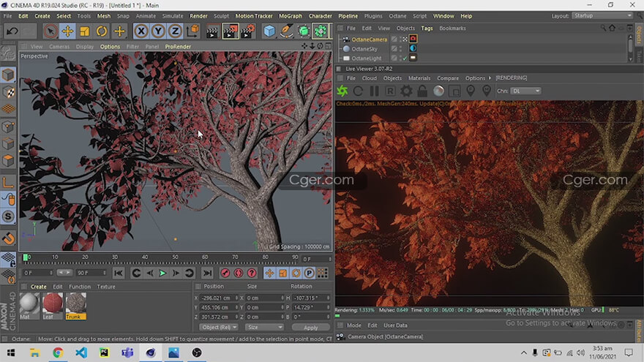This screenshot has height=362, width=644.
Task: Toggle OctaneSky visibility dots
Action: click(401, 49)
